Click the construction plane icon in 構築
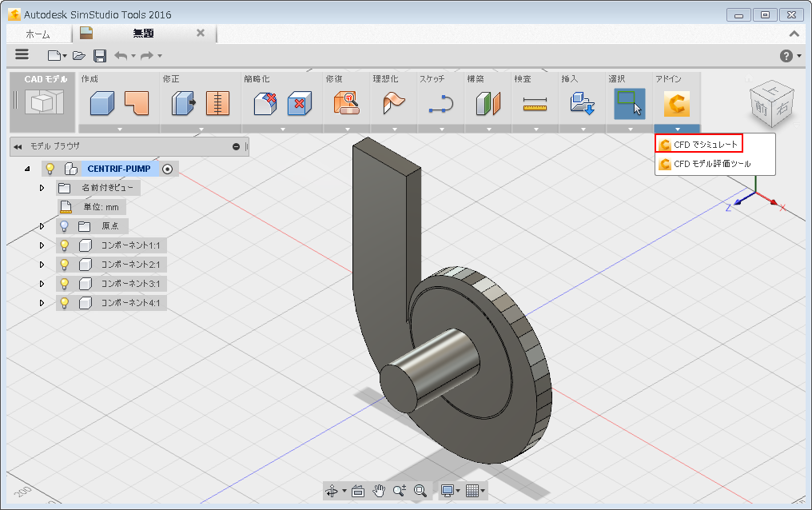Image resolution: width=812 pixels, height=510 pixels. (x=488, y=103)
